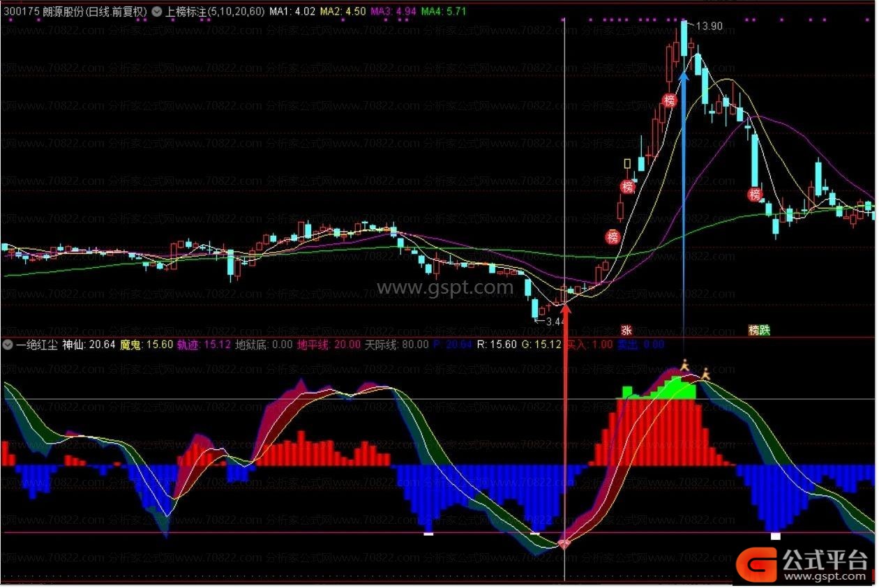The width and height of the screenshot is (879, 588).
Task: Click the 神仙: 20.64 value
Action: [89, 345]
